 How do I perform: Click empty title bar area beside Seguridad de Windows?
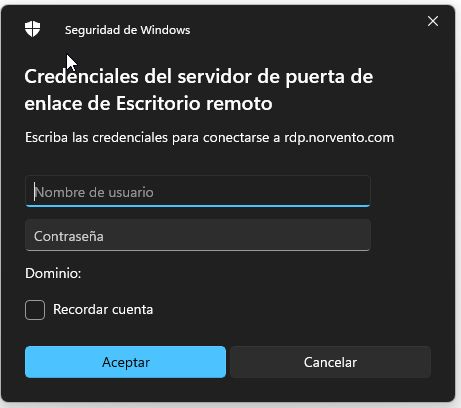[x=300, y=30]
